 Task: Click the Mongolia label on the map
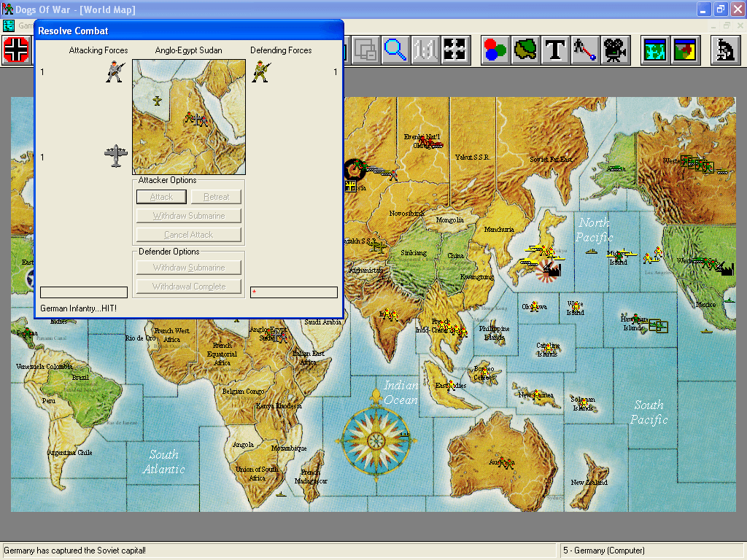pyautogui.click(x=449, y=220)
